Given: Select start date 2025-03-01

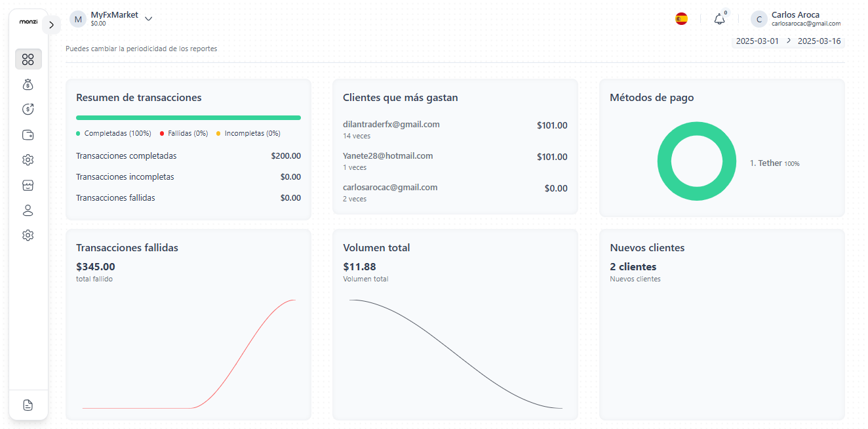Looking at the screenshot, I should [757, 41].
